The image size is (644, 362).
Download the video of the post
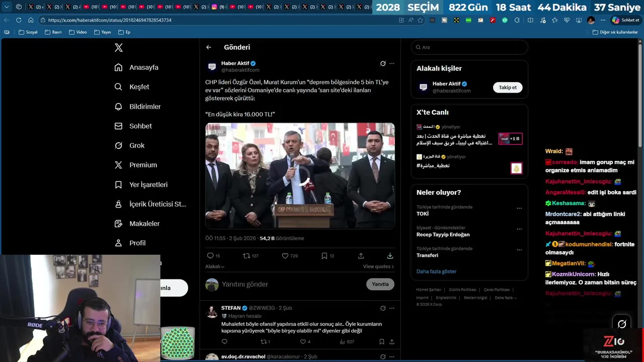[390, 256]
